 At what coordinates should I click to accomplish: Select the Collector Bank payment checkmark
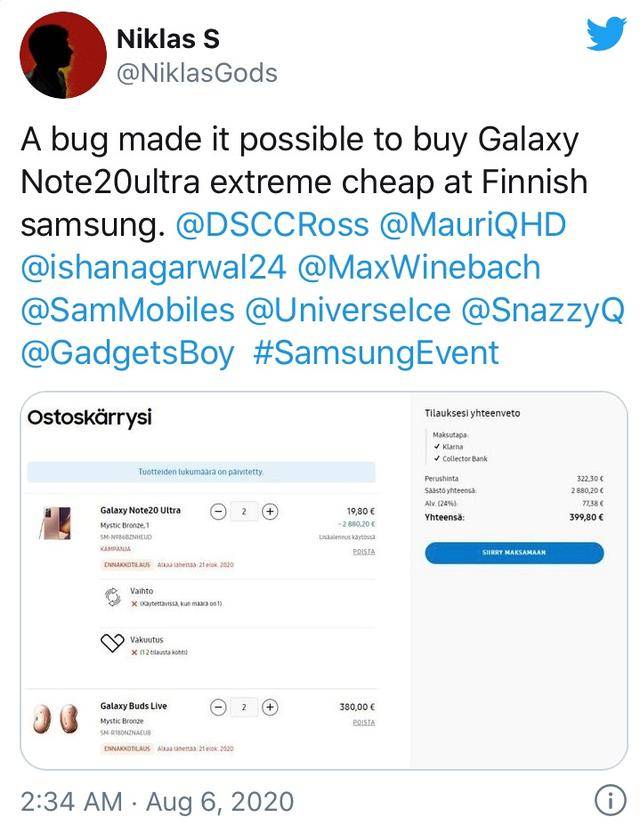tap(437, 460)
